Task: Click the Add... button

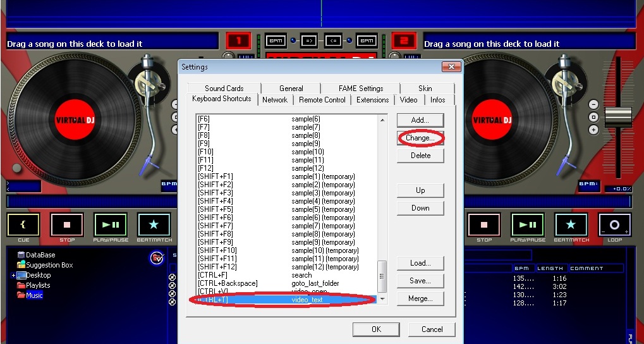Action: coord(420,120)
